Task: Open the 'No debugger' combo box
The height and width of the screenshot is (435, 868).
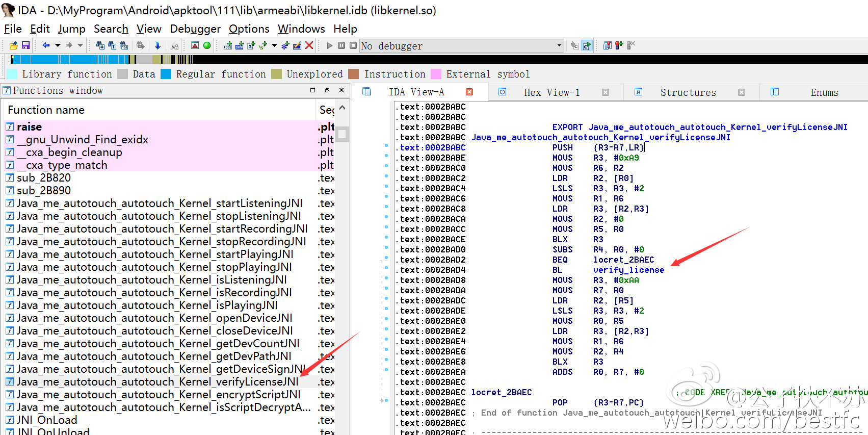Action: pyautogui.click(x=462, y=46)
